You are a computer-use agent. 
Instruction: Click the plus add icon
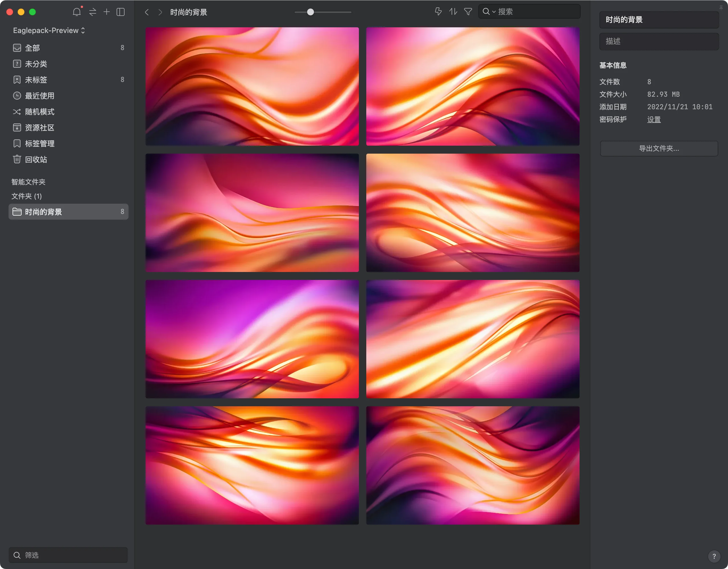click(x=106, y=12)
